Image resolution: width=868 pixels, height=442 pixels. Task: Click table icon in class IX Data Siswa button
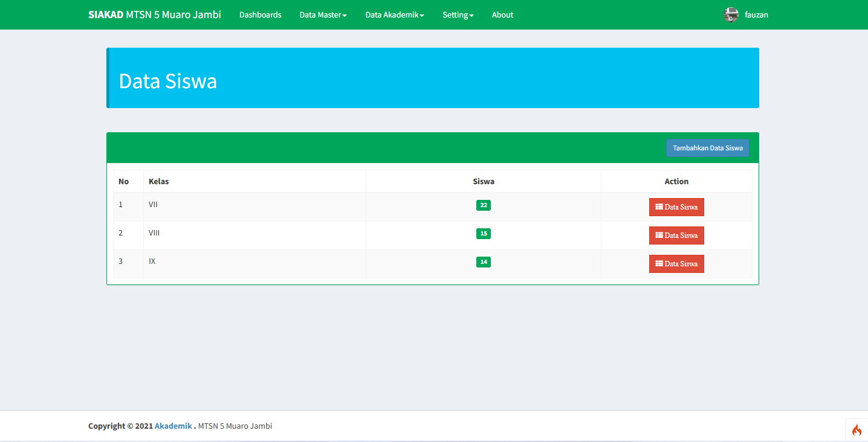point(659,264)
